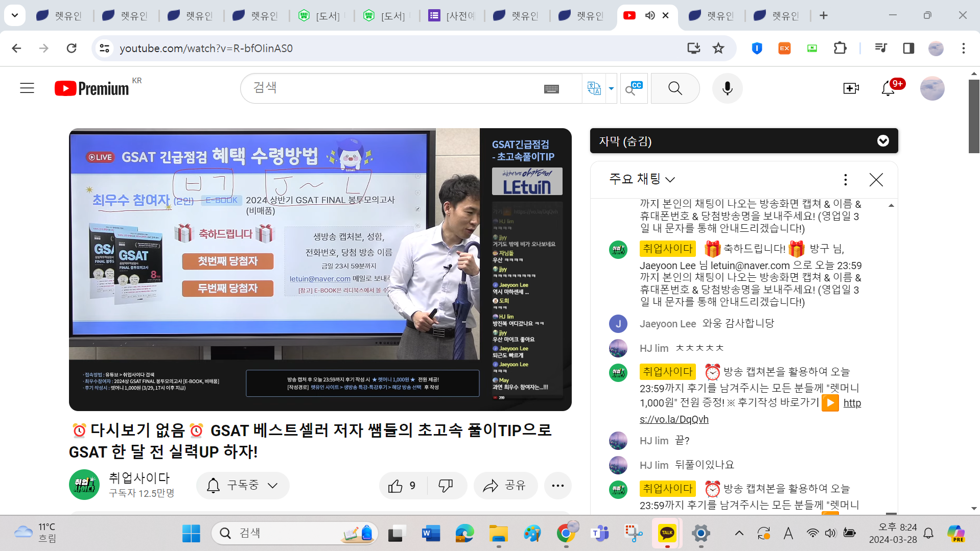980x551 pixels.
Task: Open KakaoTalk from the taskbar
Action: click(x=667, y=533)
